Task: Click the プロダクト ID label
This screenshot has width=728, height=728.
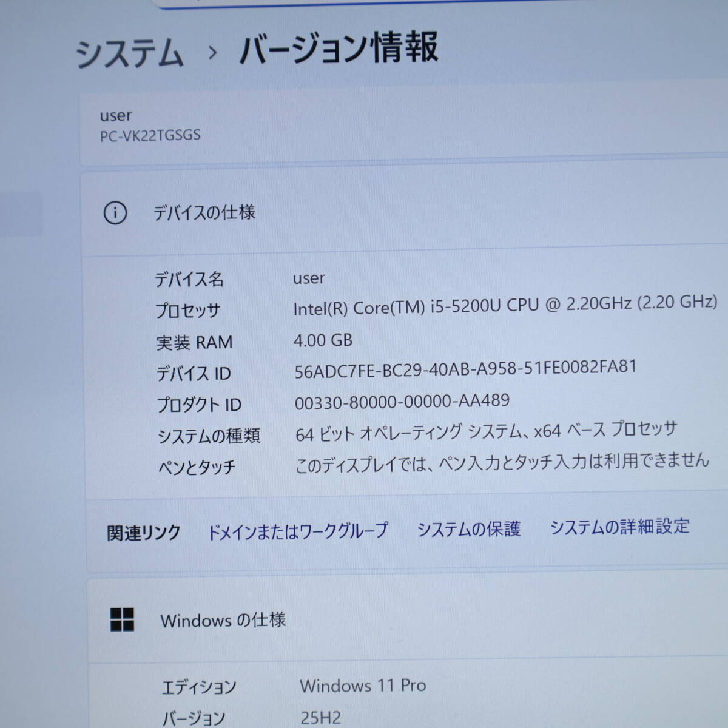Action: point(199,405)
